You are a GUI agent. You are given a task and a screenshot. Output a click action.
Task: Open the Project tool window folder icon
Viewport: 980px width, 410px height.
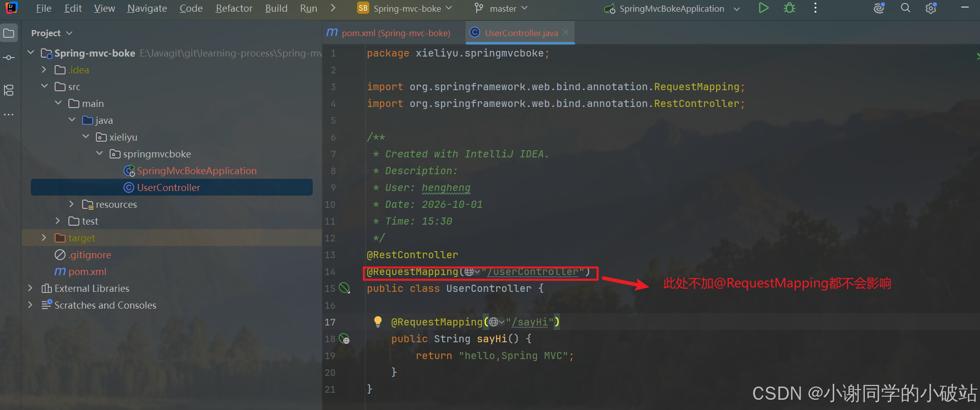coord(9,34)
